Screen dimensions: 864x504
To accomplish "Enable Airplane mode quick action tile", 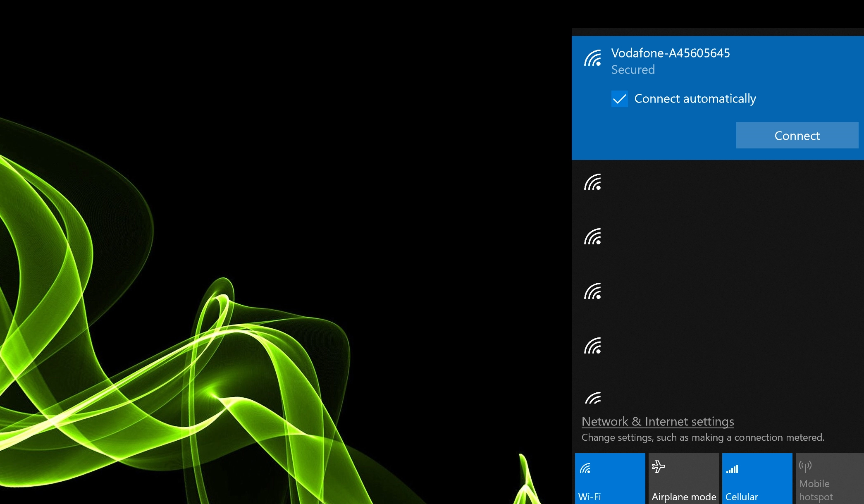I will pos(683,479).
